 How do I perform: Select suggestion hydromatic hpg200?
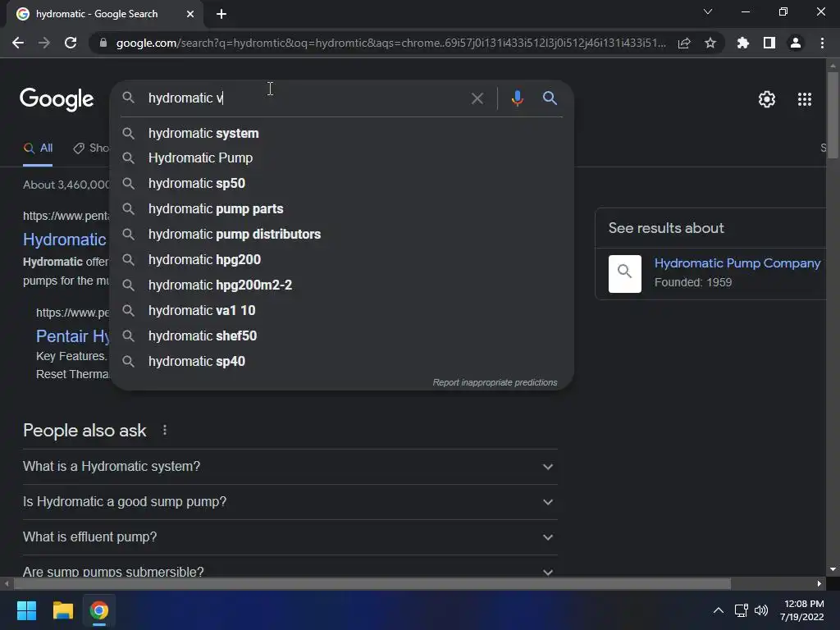coord(342,260)
